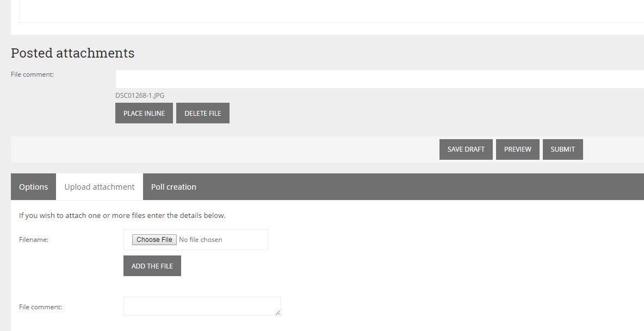Viewport: 644px width, 331px height.
Task: Click the "No file chosen" text
Action: [x=201, y=240]
